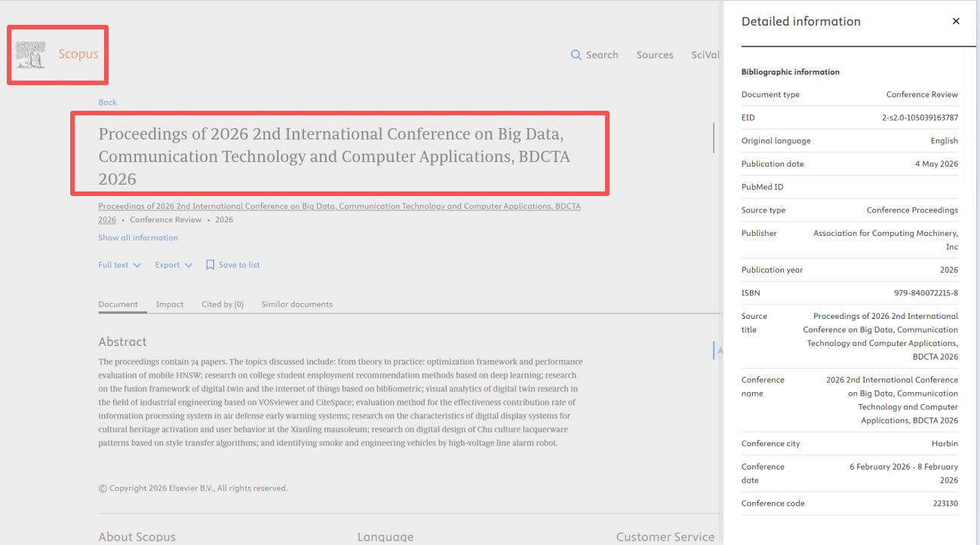
Task: Click the Publication year value 2026
Action: [x=949, y=270]
